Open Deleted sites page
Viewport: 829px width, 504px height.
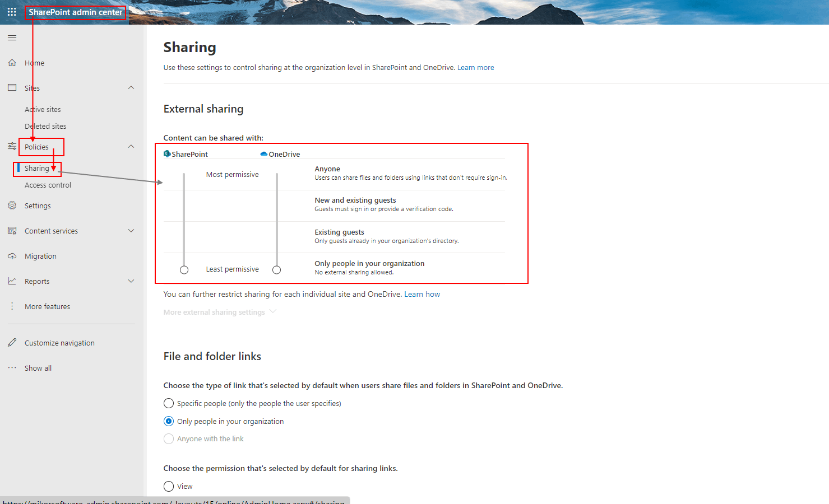click(45, 127)
